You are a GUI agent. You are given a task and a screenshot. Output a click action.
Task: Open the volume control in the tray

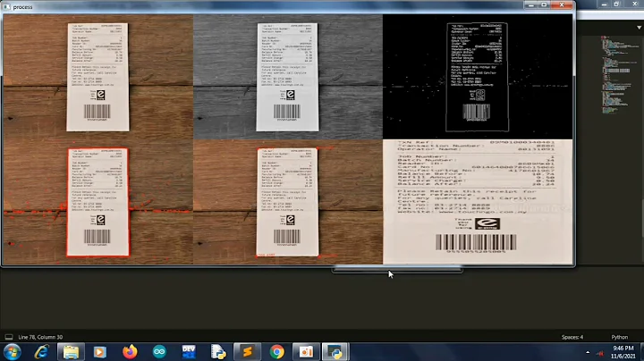(x=600, y=353)
